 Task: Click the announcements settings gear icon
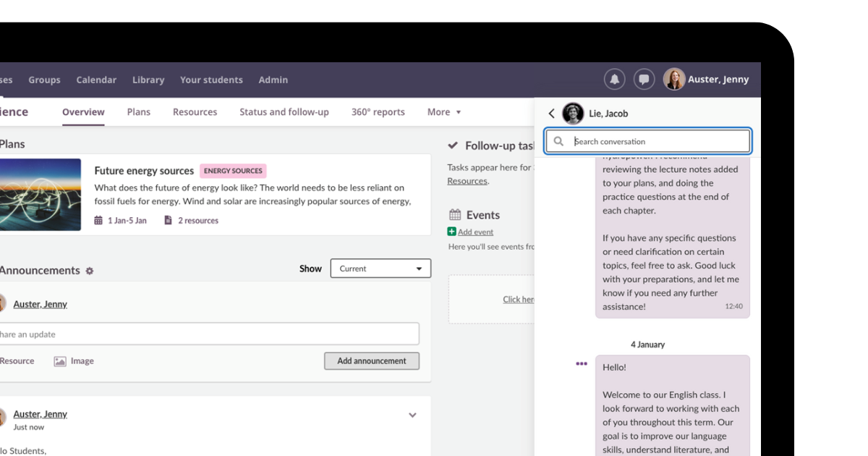tap(90, 271)
